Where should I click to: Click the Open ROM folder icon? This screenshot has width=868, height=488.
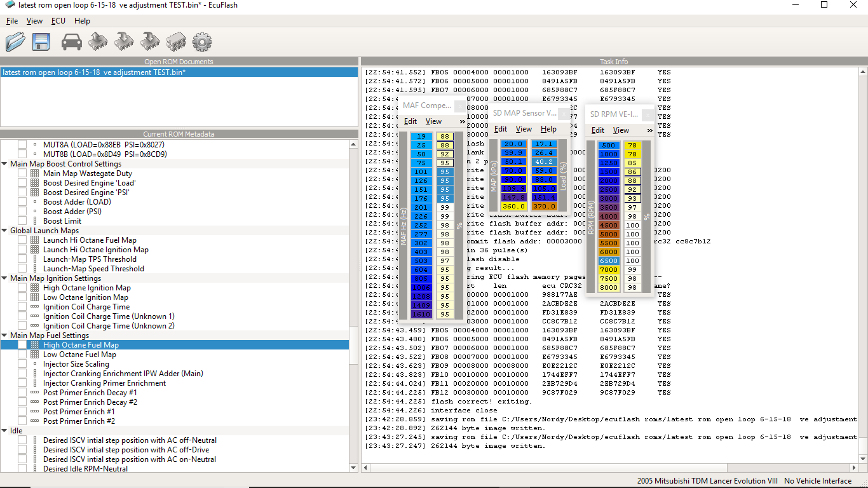tap(15, 43)
